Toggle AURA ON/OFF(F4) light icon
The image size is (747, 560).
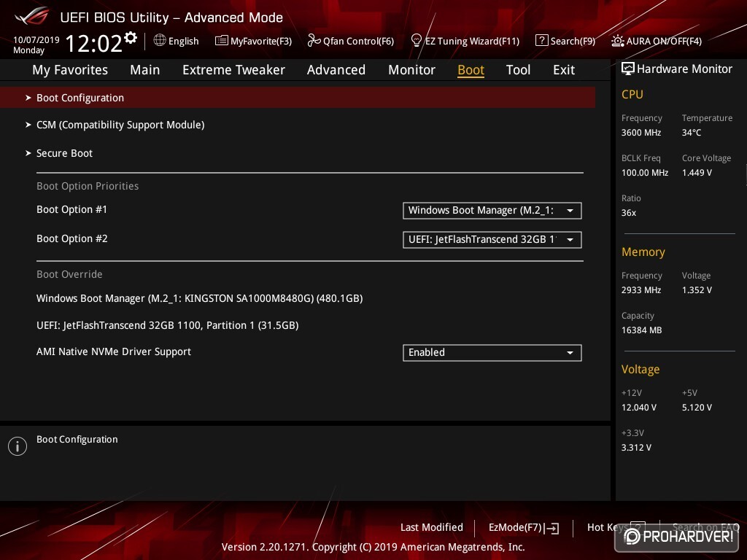[x=617, y=41]
